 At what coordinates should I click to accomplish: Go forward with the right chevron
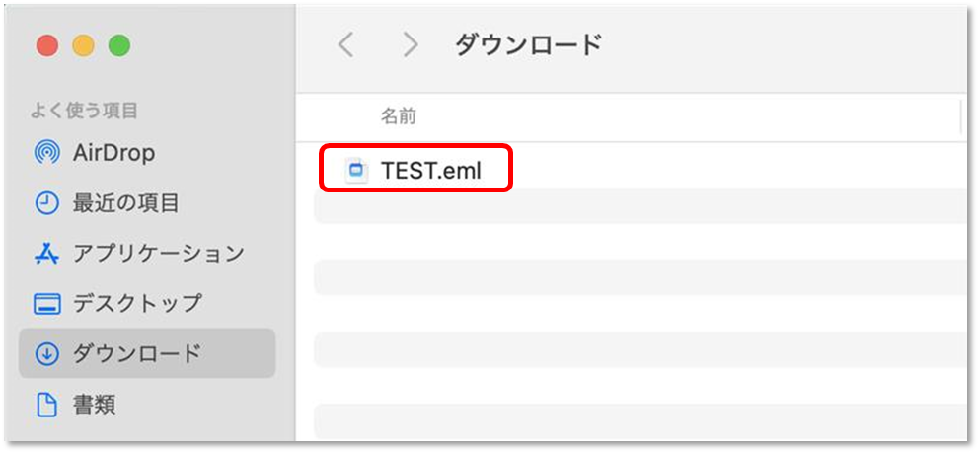[x=410, y=45]
